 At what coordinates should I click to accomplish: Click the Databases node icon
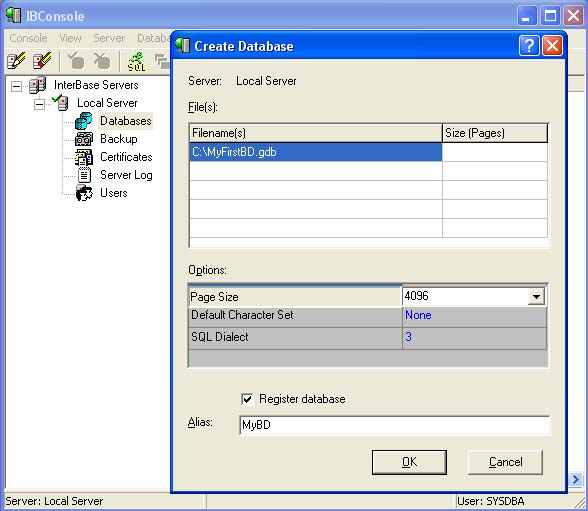pyautogui.click(x=84, y=121)
